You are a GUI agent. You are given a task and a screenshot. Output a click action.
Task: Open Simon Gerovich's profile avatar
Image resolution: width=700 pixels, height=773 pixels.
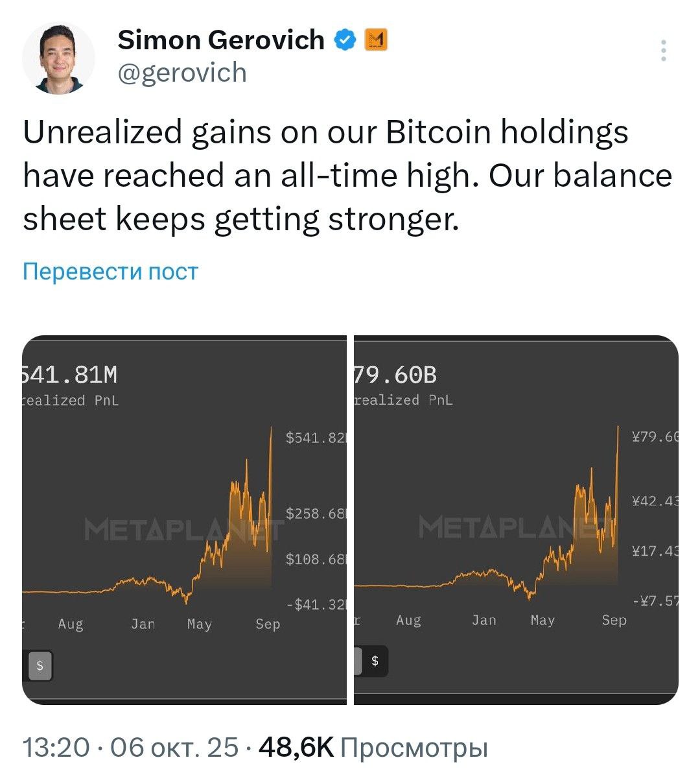(x=59, y=59)
